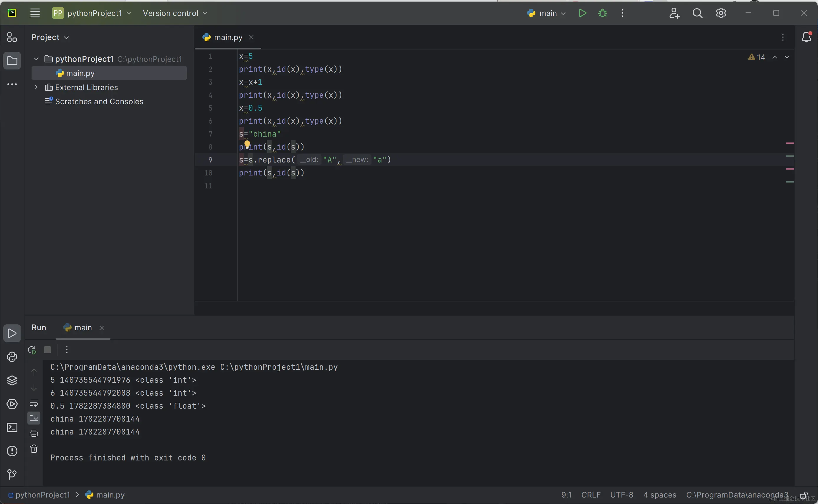The image size is (818, 504).
Task: Click 14 warnings inspection indicator
Action: [757, 57]
